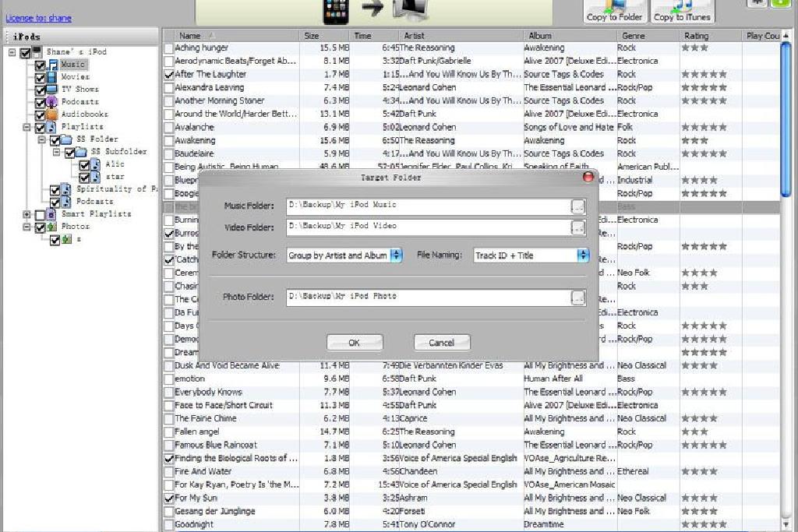Uncheck the After The Laughter track
This screenshot has height=532, width=798.
169,74
